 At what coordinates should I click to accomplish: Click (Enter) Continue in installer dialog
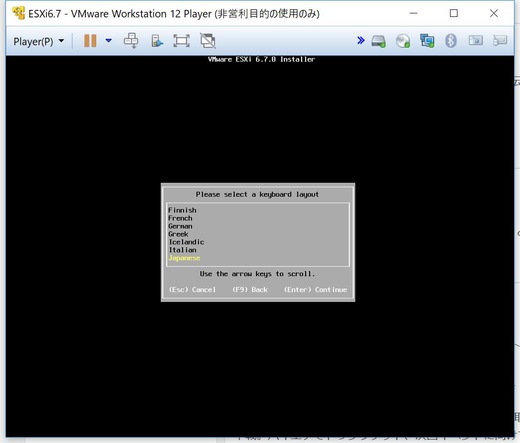[315, 290]
